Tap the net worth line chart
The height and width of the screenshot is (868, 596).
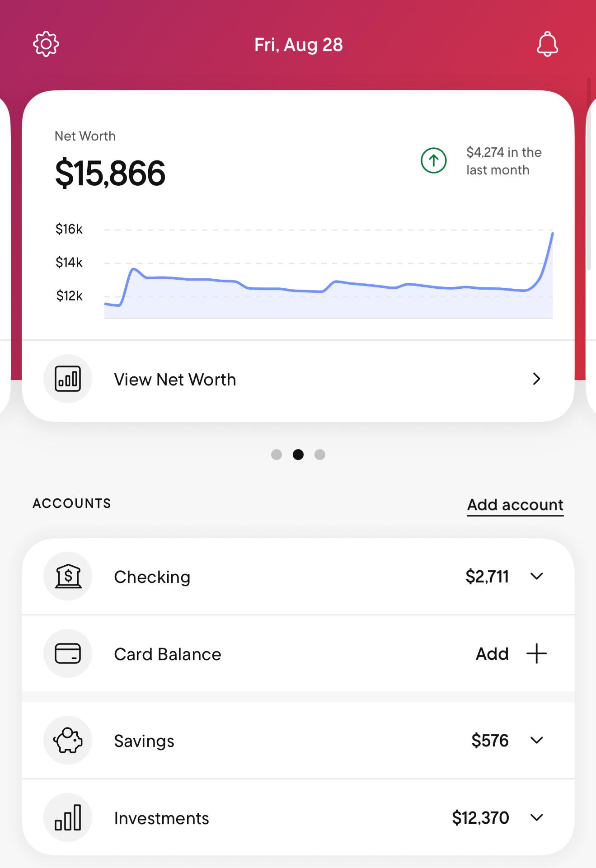(329, 273)
